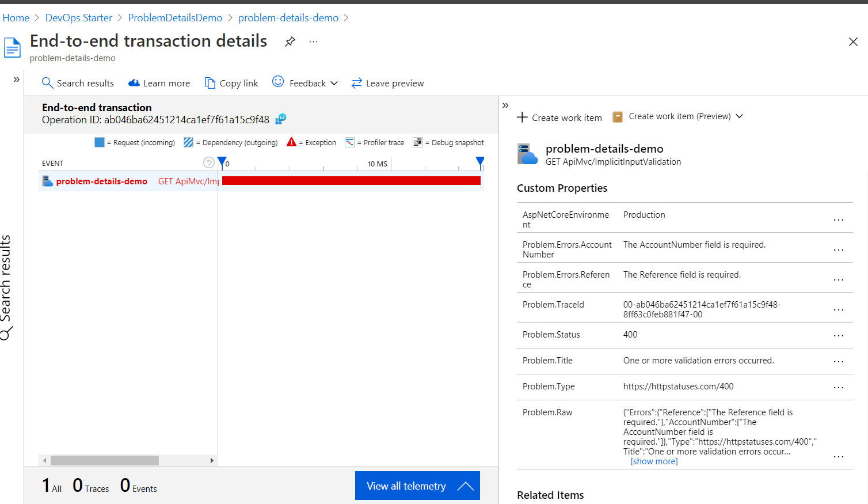Image resolution: width=868 pixels, height=504 pixels.
Task: Click the Operation ID text
Action: (x=155, y=120)
